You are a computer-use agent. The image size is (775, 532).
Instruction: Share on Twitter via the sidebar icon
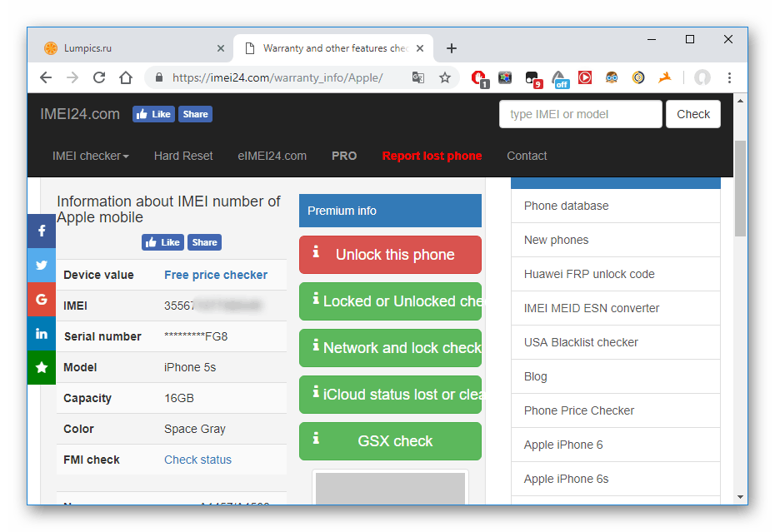coord(42,266)
